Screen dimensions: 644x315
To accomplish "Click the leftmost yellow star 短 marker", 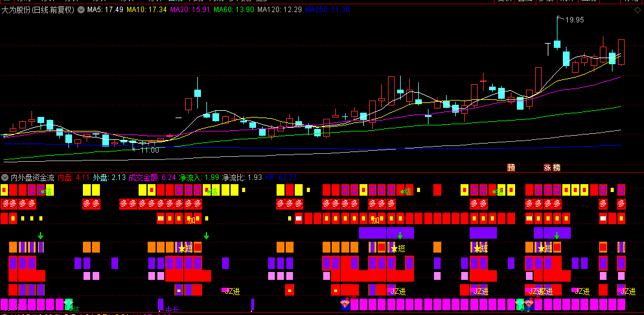I will click(x=186, y=248).
